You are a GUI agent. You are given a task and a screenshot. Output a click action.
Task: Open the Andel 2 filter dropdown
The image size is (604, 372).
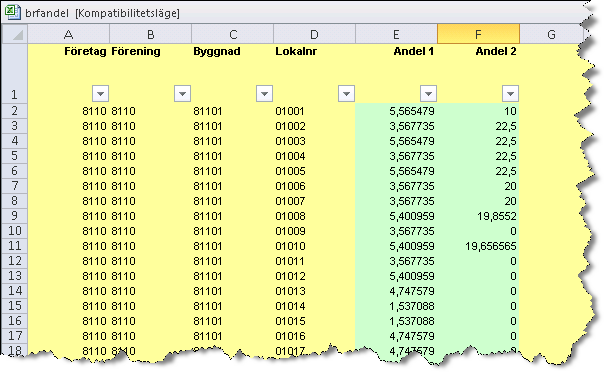tap(510, 94)
